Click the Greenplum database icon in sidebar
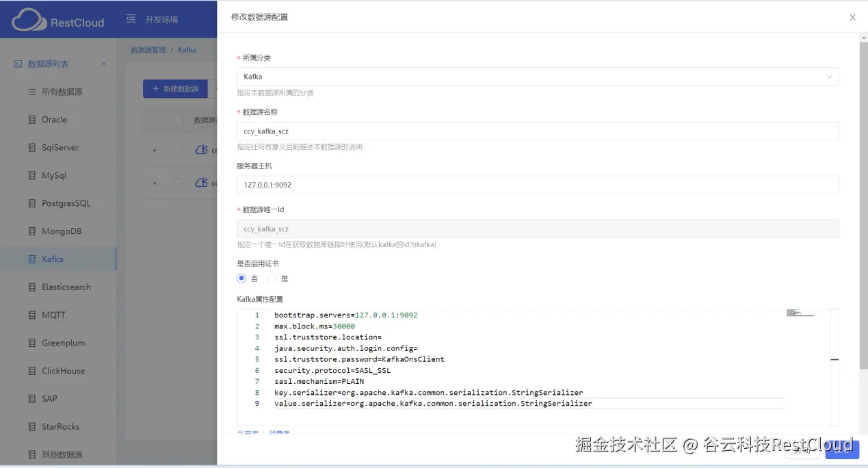This screenshot has width=868, height=468. 31,343
